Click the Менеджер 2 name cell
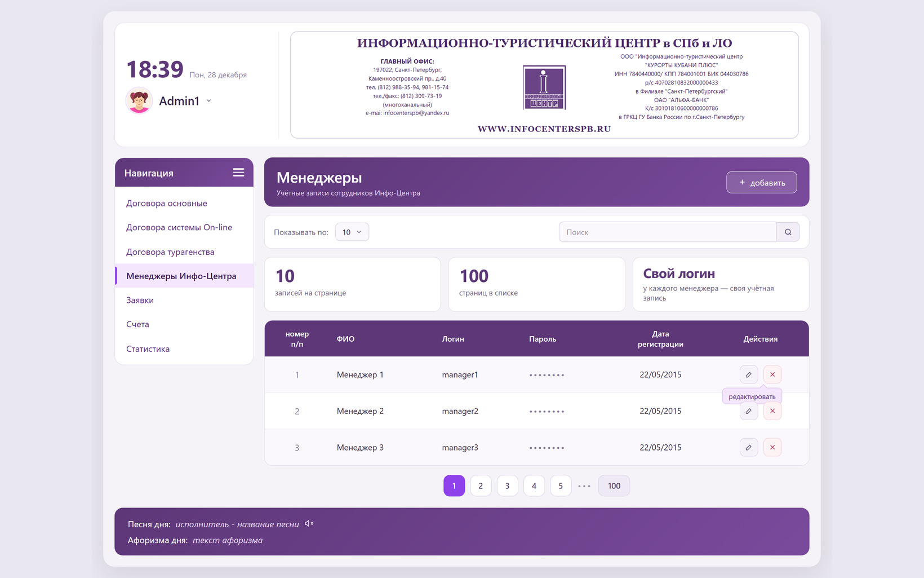The height and width of the screenshot is (578, 924). (360, 411)
